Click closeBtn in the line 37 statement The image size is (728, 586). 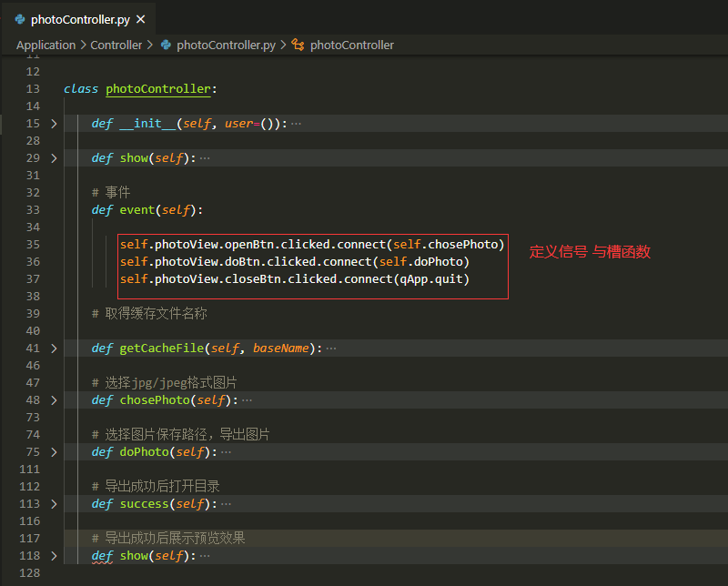pyautogui.click(x=253, y=279)
